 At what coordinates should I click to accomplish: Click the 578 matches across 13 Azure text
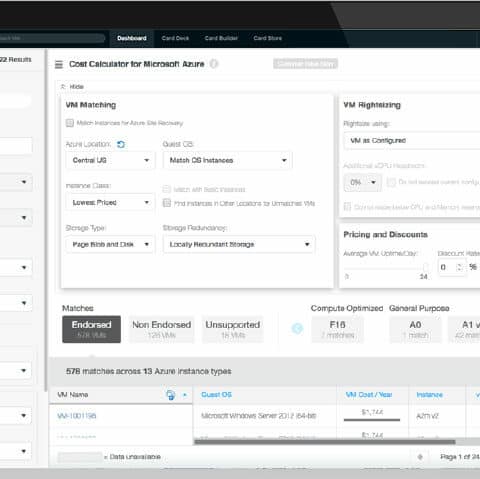pos(149,371)
